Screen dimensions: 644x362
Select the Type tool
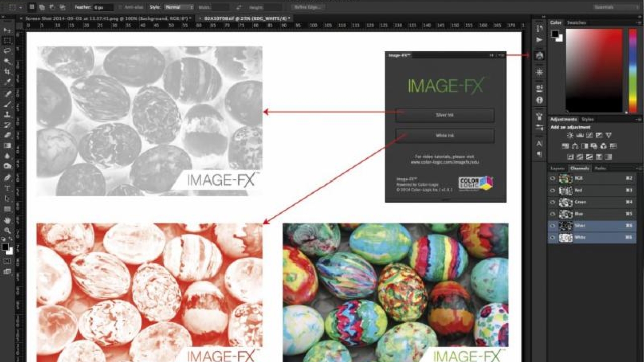7,188
